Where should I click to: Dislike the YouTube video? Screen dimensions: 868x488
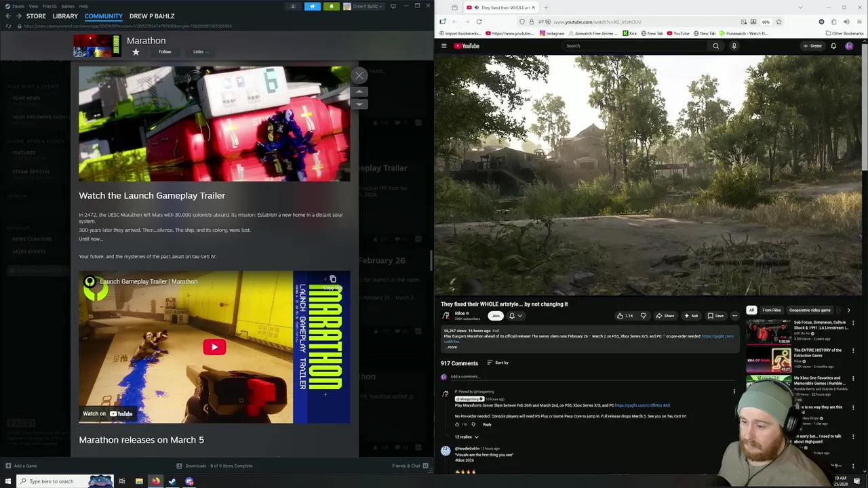tap(643, 316)
